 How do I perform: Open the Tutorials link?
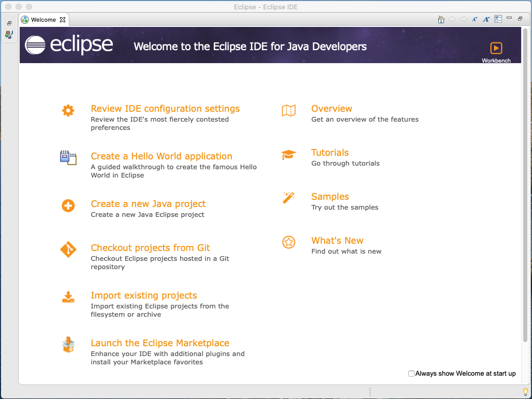coord(330,153)
